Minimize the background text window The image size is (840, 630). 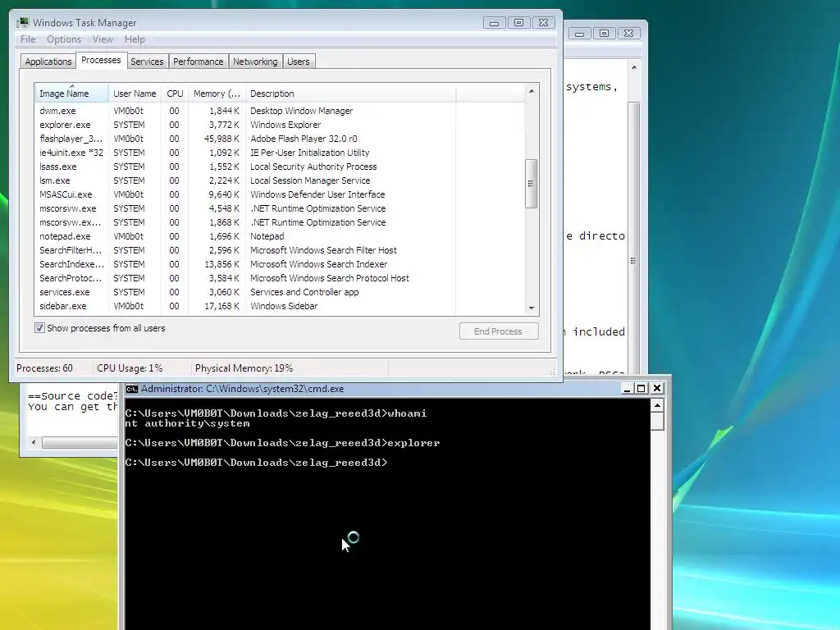[579, 33]
